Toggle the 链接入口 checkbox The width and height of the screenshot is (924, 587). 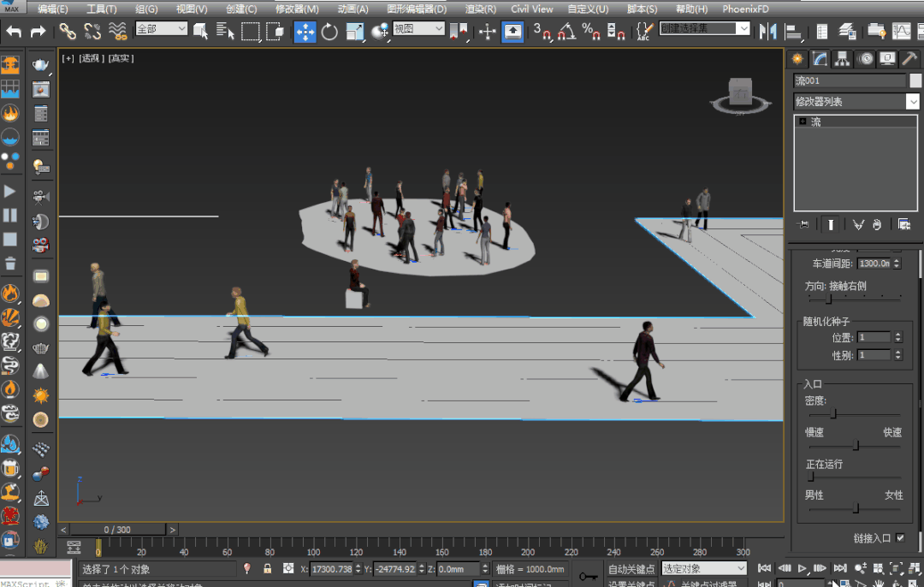(x=900, y=538)
